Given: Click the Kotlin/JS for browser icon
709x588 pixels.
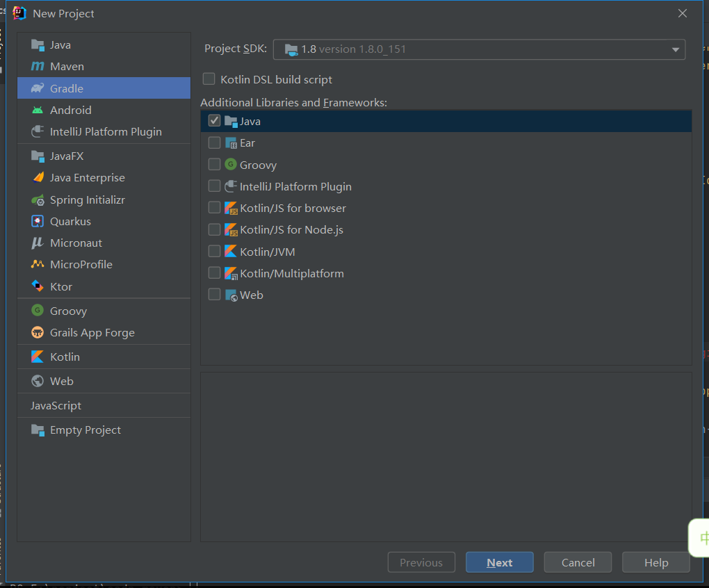Looking at the screenshot, I should (x=231, y=208).
